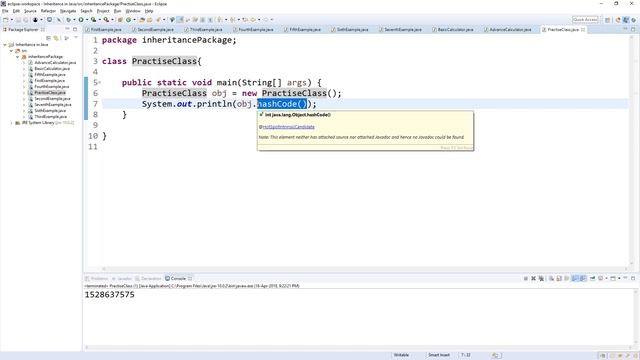The width and height of the screenshot is (640, 360).
Task: Collapse the inheritancePackage node
Action: pyautogui.click(x=18, y=57)
